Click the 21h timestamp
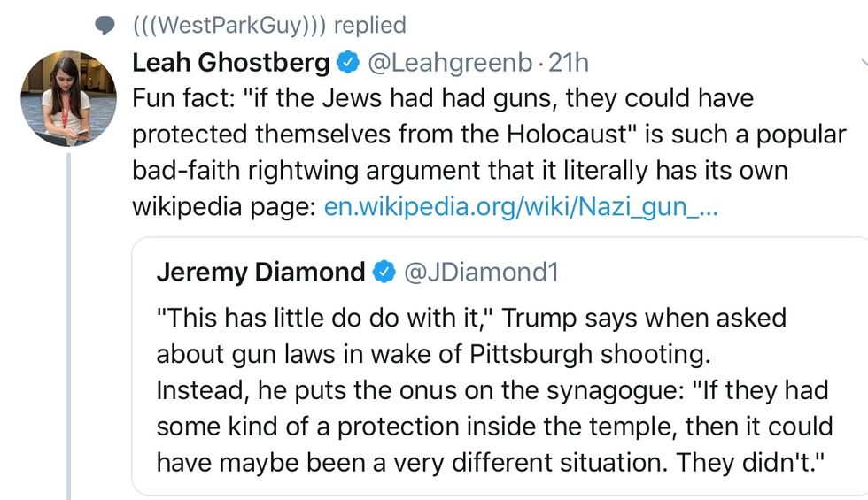Image resolution: width=868 pixels, height=500 pixels. 569,64
